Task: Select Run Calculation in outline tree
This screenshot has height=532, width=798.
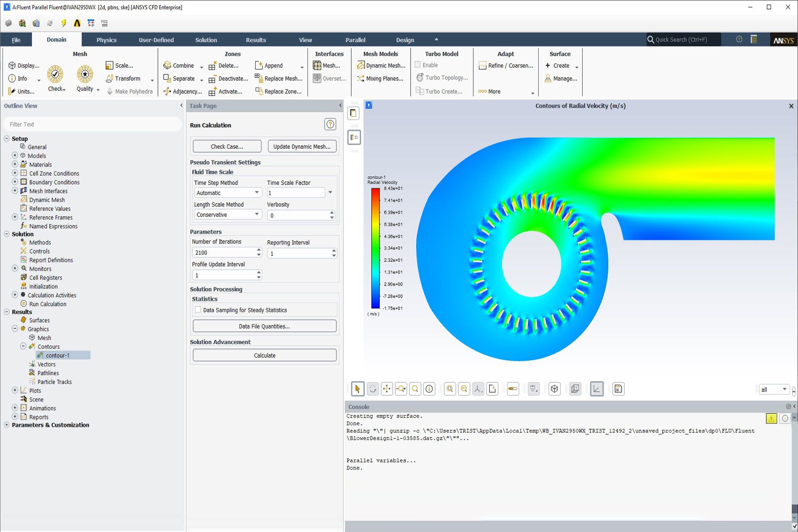Action: tap(48, 304)
